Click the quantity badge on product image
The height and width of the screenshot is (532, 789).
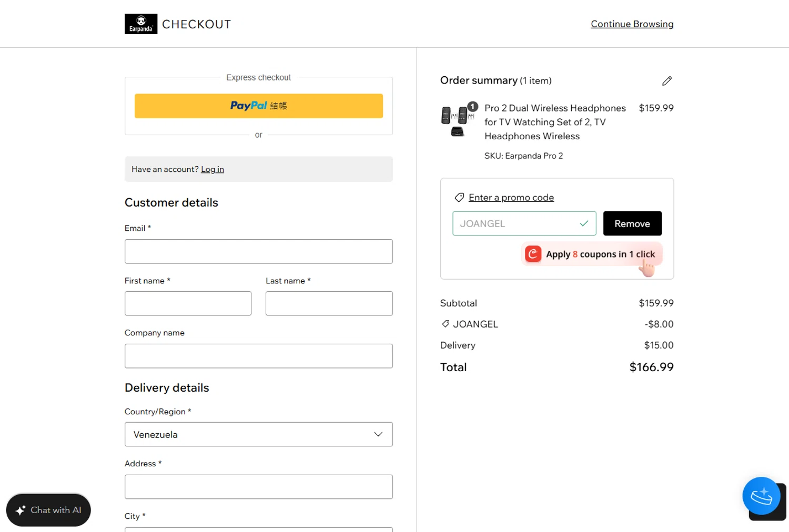point(473,107)
